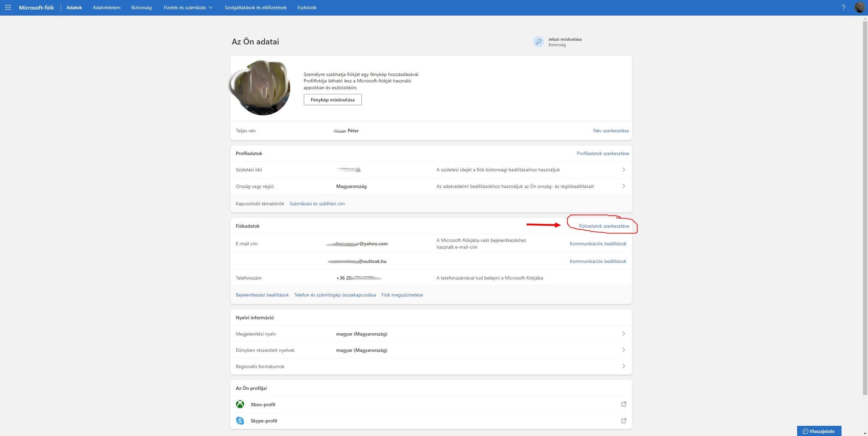868x436 pixels.
Task: Expand the Megjelenítési nyelv row chevron
Action: click(x=624, y=334)
